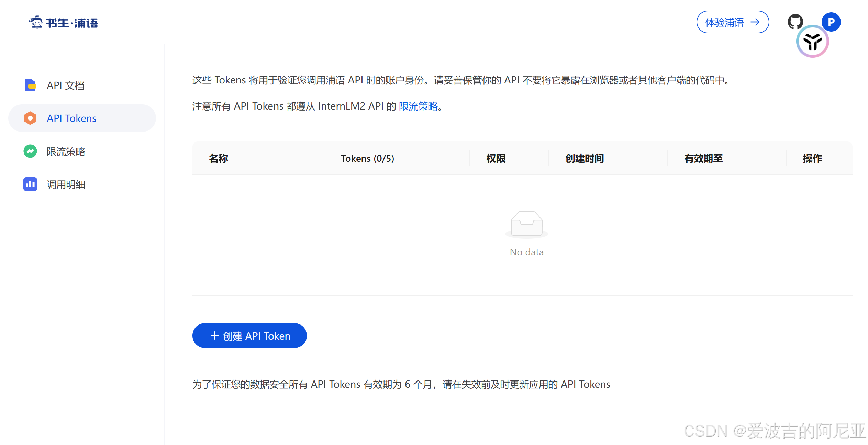Select API Tokens in the sidebar
The height and width of the screenshot is (445, 868).
[x=71, y=118]
